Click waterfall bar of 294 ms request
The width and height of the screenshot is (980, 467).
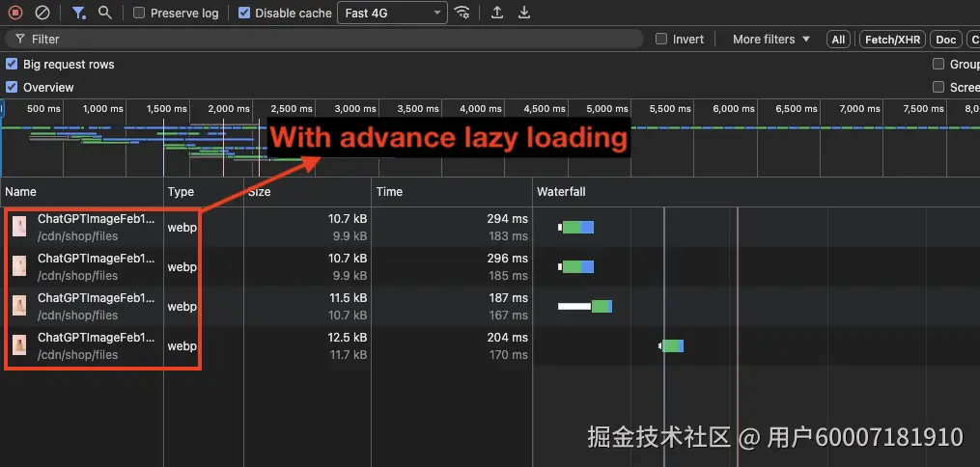[x=575, y=228]
